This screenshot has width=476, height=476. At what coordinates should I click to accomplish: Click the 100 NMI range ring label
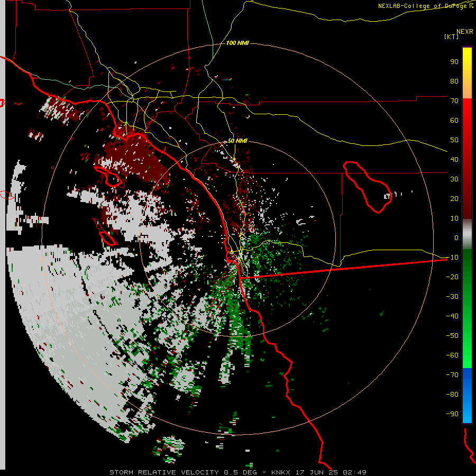237,43
